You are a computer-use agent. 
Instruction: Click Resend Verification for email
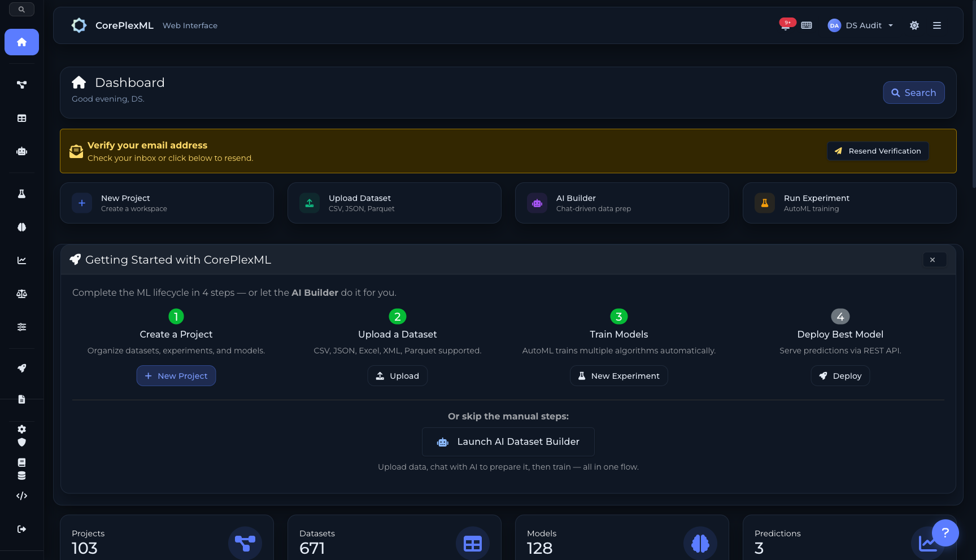pos(877,151)
